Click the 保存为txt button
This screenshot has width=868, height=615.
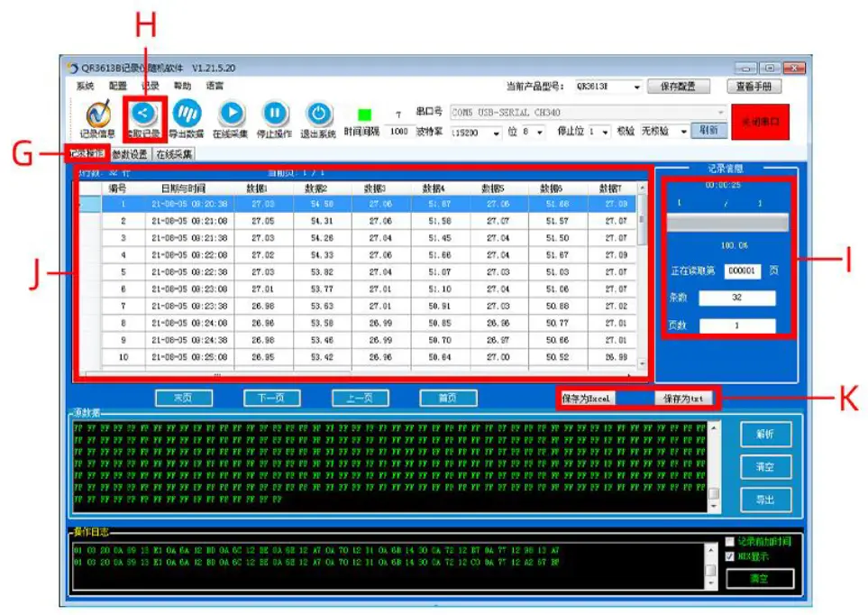pos(683,399)
